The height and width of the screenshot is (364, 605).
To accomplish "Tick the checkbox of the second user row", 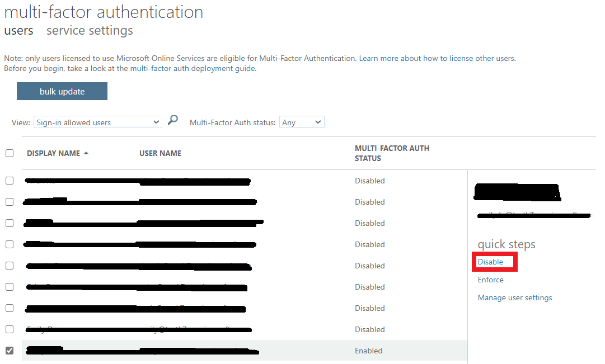I will (x=10, y=202).
